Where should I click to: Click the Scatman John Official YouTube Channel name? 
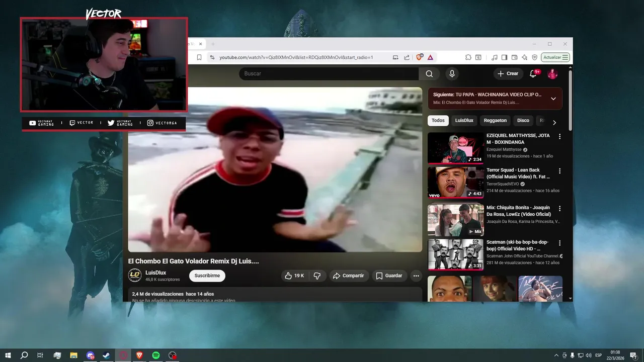pyautogui.click(x=522, y=256)
